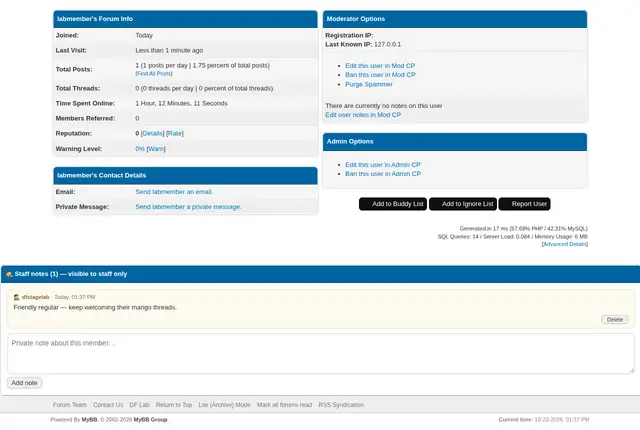Image resolution: width=640 pixels, height=430 pixels.
Task: Click the Rate reputation link
Action: click(x=175, y=133)
